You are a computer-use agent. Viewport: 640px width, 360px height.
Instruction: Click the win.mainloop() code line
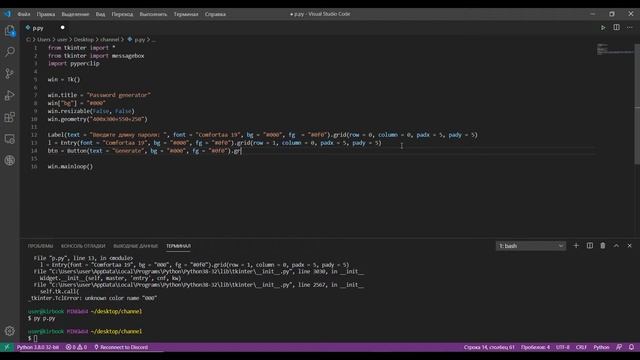70,167
